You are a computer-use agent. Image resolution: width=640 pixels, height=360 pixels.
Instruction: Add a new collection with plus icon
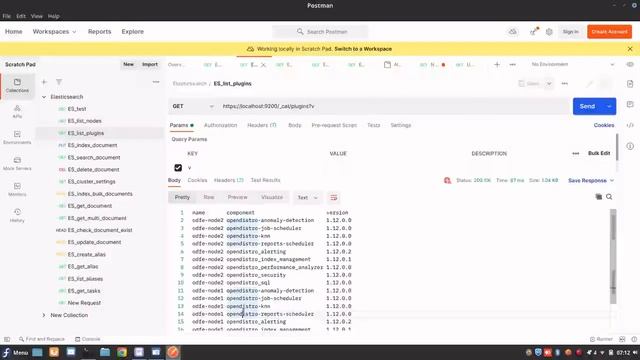[44, 82]
